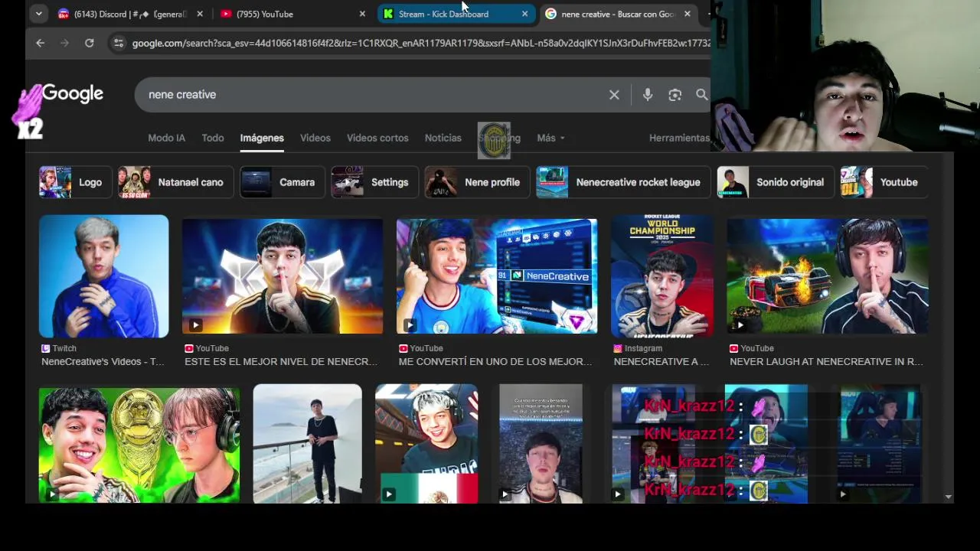980x551 pixels.
Task: Close the Discord browser tab
Action: click(x=200, y=14)
